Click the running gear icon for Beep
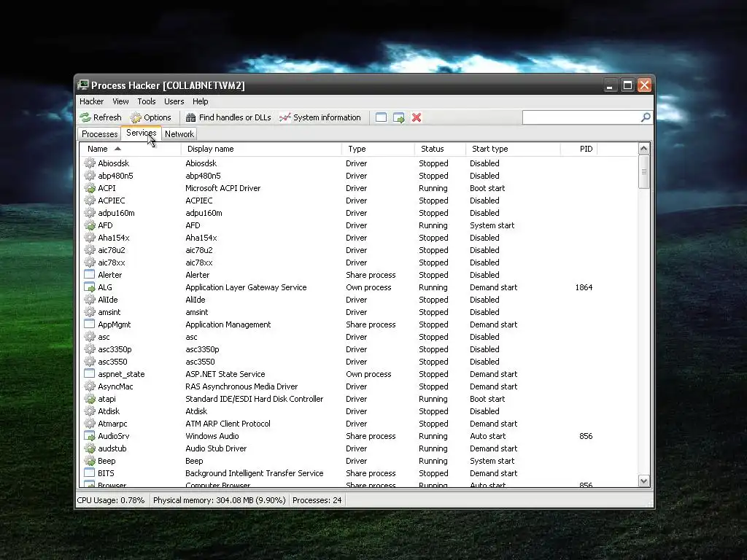 point(90,461)
